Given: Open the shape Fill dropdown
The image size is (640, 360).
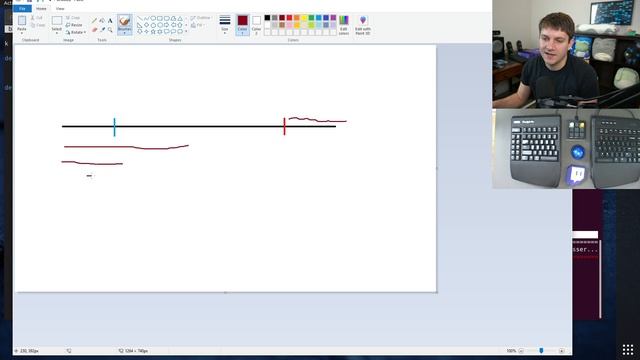Looking at the screenshot, I should coord(198,25).
